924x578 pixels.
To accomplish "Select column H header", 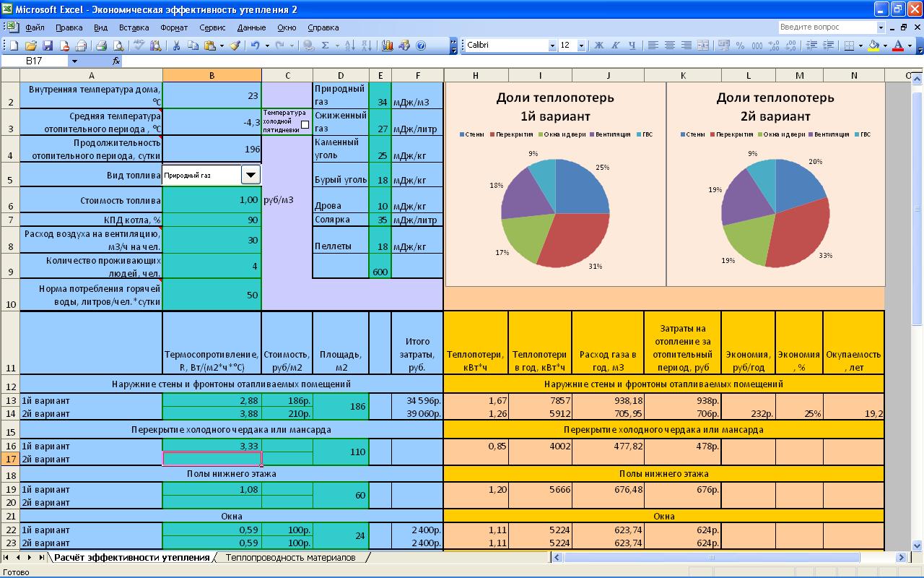I will [476, 75].
